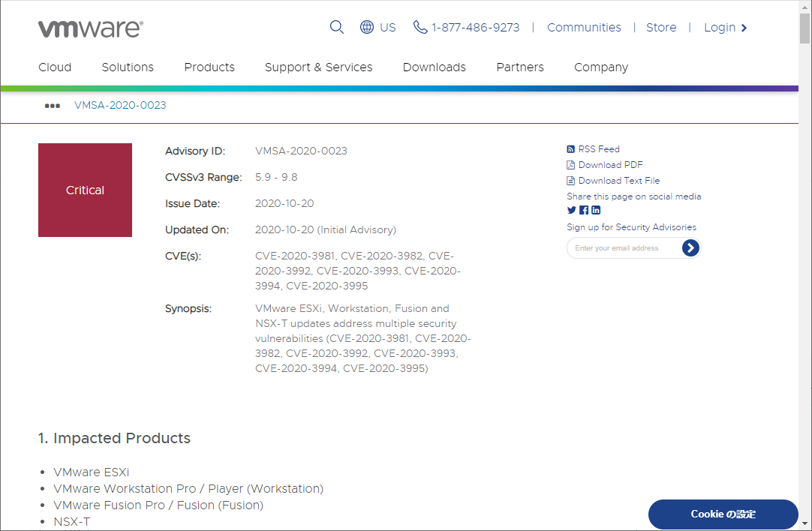Click the Issue Date value 2020-10-20

[x=284, y=203]
